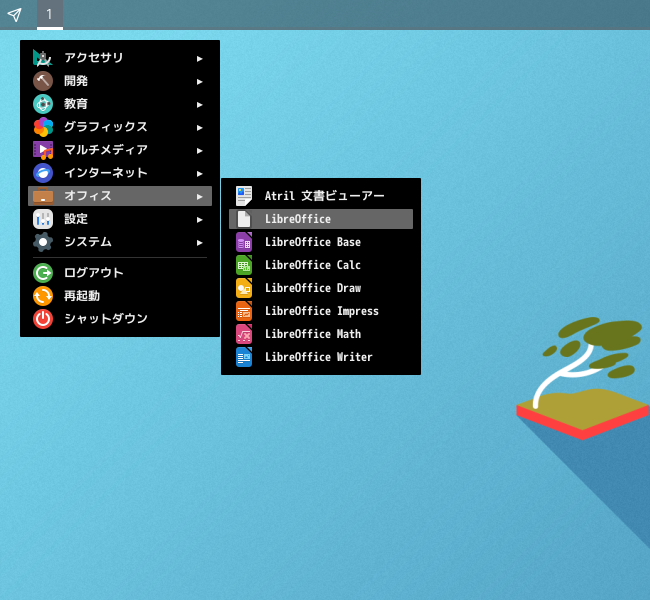The width and height of the screenshot is (650, 600).
Task: Launch the highlighted LibreOffice entry
Action: pos(298,219)
